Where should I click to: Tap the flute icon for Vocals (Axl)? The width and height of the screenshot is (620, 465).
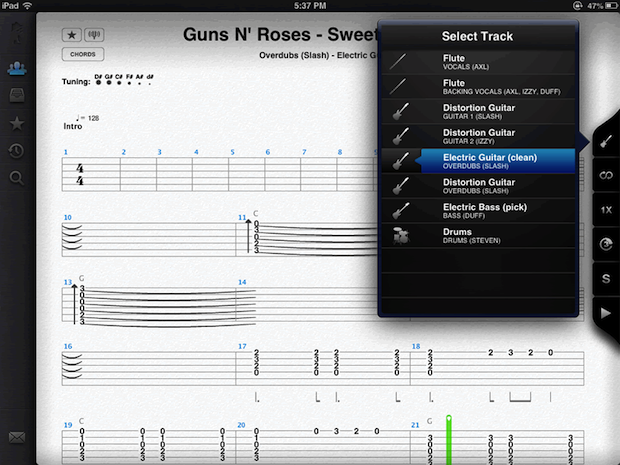point(398,62)
